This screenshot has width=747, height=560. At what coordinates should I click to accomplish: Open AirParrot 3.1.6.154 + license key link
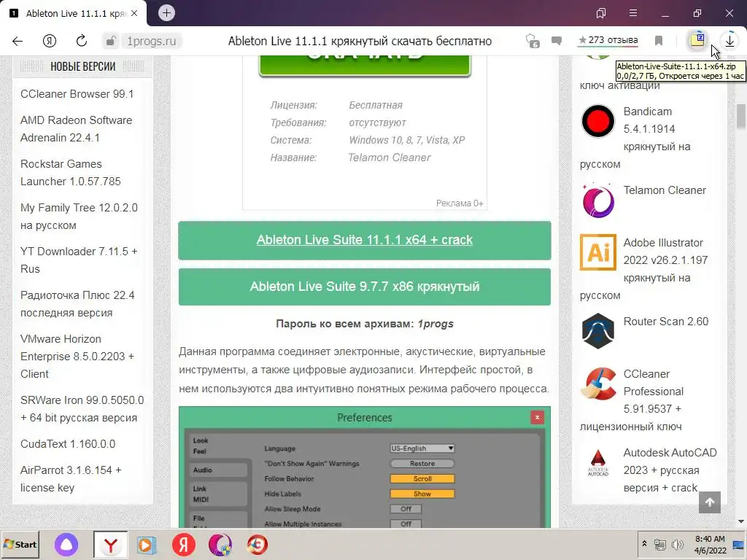71,478
